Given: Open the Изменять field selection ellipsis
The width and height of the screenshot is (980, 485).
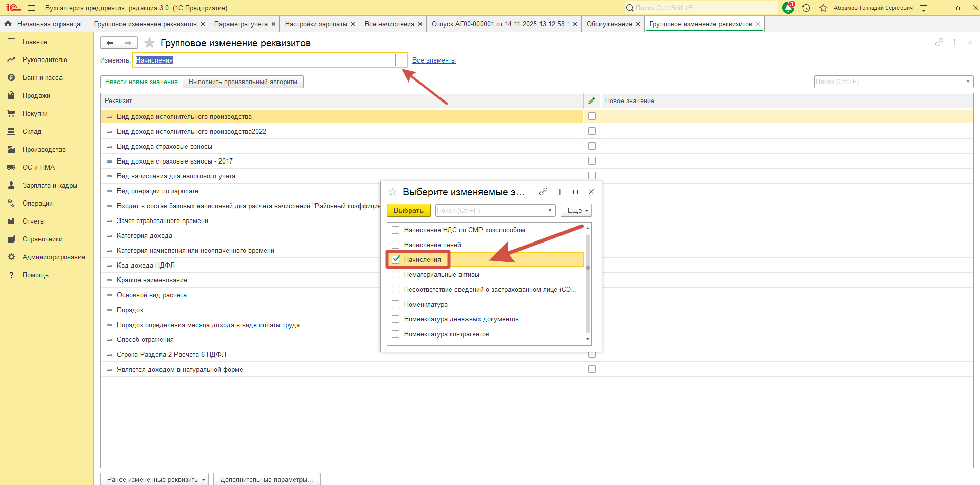Looking at the screenshot, I should (x=401, y=60).
